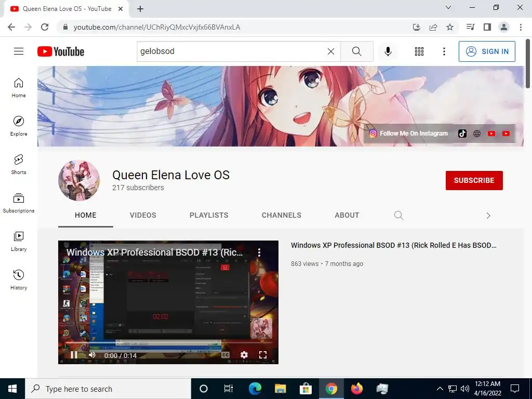Clear the search box with X
Image resolution: width=532 pixels, height=399 pixels.
click(331, 51)
